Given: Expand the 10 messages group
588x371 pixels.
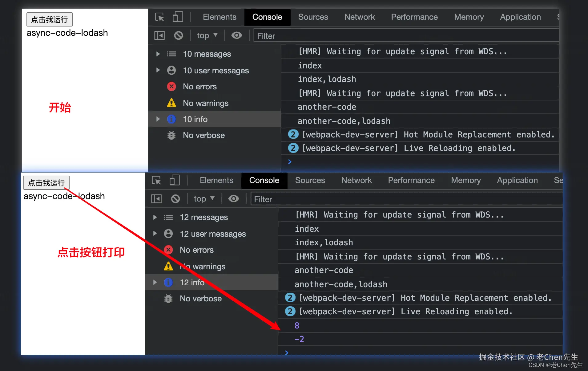Looking at the screenshot, I should tap(158, 54).
